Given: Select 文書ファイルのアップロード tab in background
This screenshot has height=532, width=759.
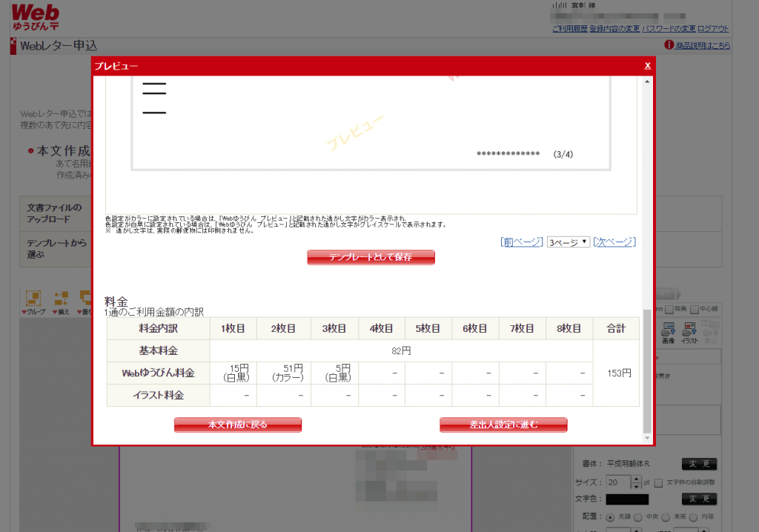Looking at the screenshot, I should 55,213.
